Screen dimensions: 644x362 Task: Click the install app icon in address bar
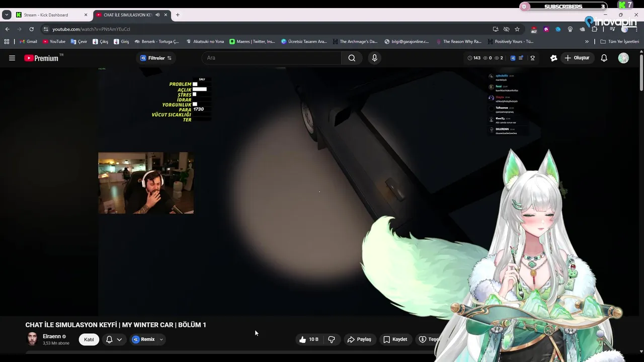[496, 29]
